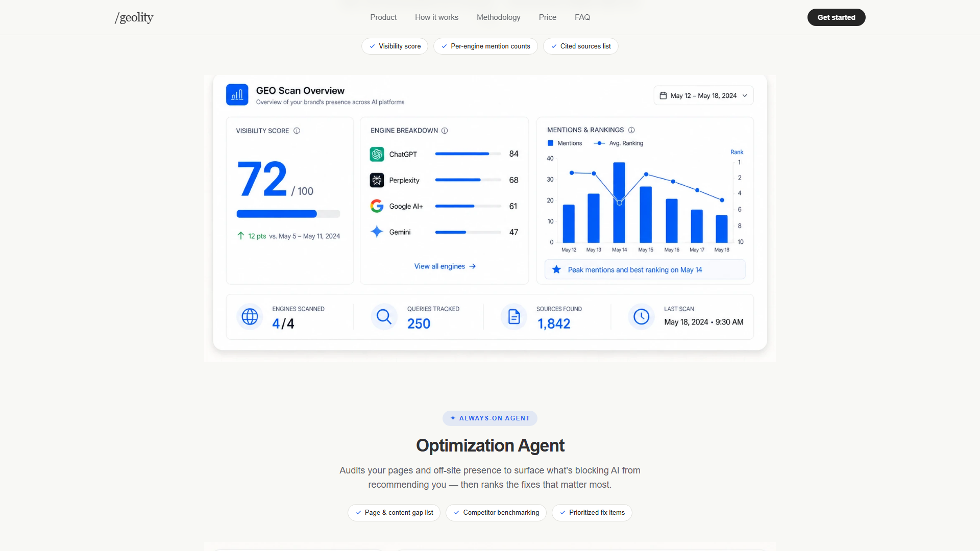Click the May 18 mentions bar
The height and width of the screenshot is (551, 980).
(722, 229)
